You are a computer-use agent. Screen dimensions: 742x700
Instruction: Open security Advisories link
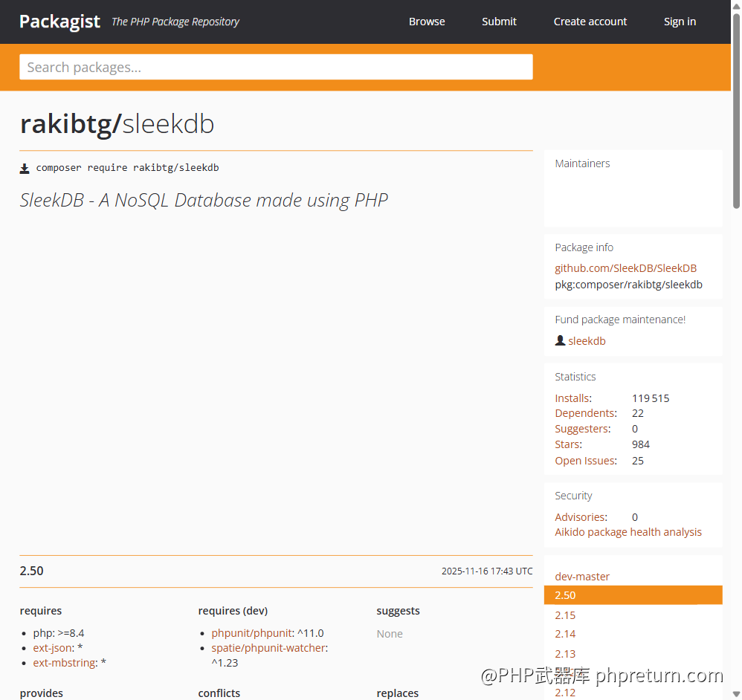pyautogui.click(x=581, y=517)
